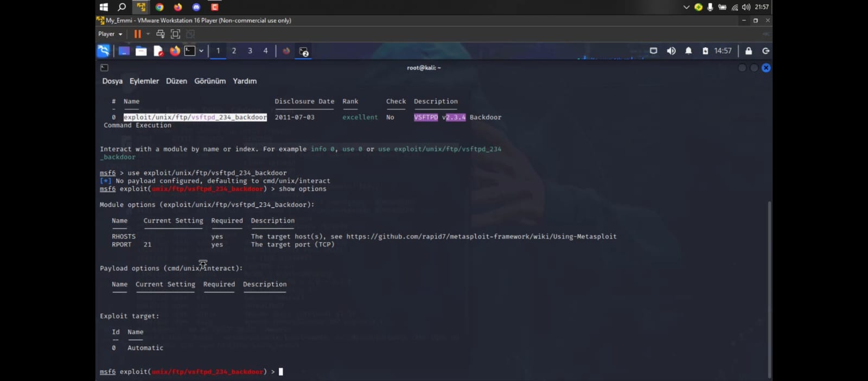Click the Windows clock 21:57
This screenshot has height=381, width=868.
point(762,7)
